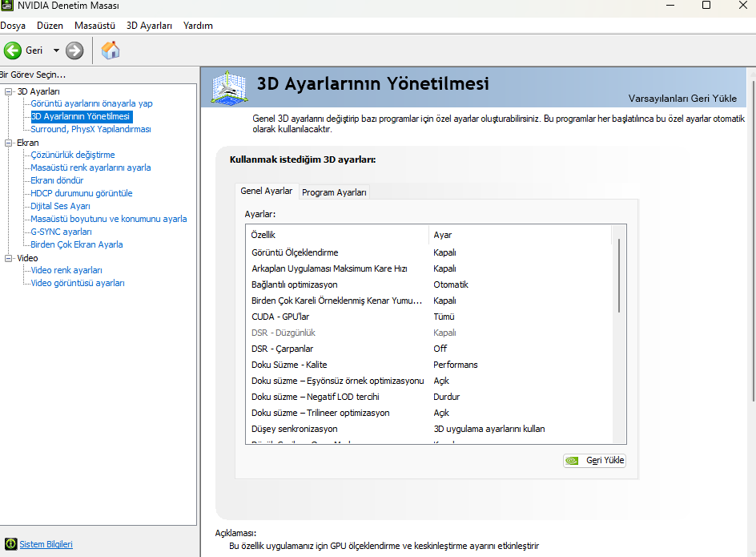This screenshot has height=557, width=756.
Task: Click the NVIDIA logo on Geri Yükle
Action: [572, 461]
